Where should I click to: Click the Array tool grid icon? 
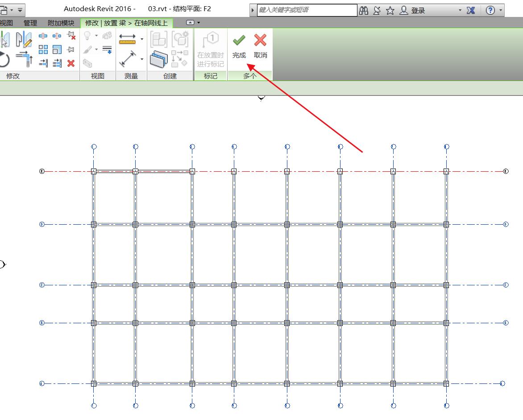[x=43, y=49]
